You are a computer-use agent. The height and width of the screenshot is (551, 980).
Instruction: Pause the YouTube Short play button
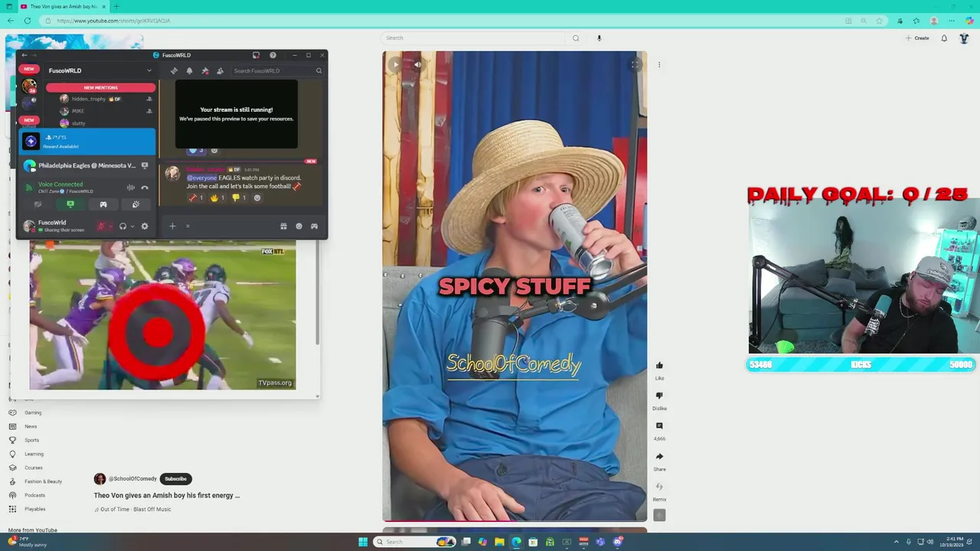click(395, 64)
